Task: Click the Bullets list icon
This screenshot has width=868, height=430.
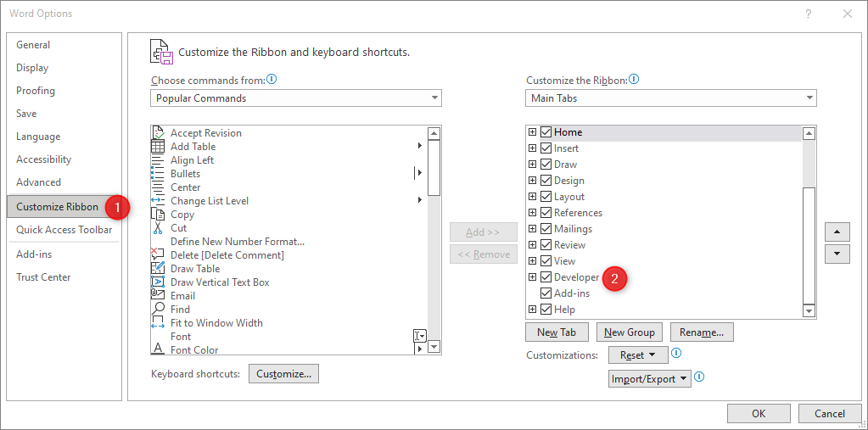Action: [158, 174]
